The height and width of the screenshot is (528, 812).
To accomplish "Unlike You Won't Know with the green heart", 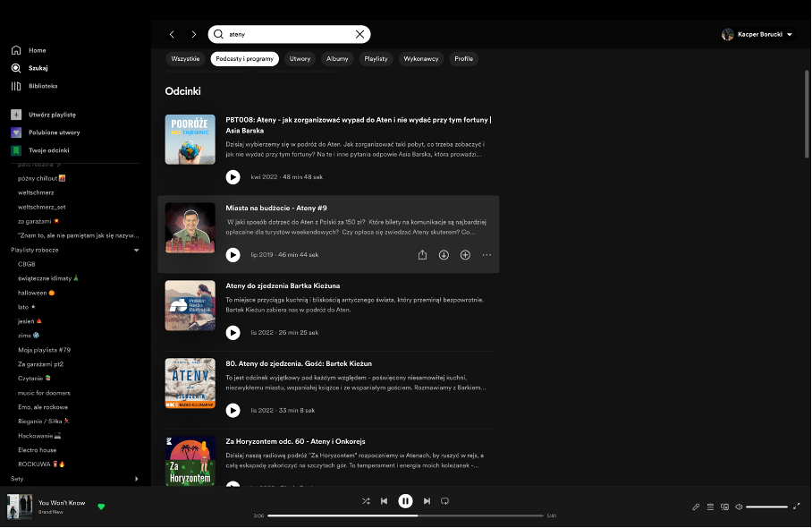I will point(101,507).
